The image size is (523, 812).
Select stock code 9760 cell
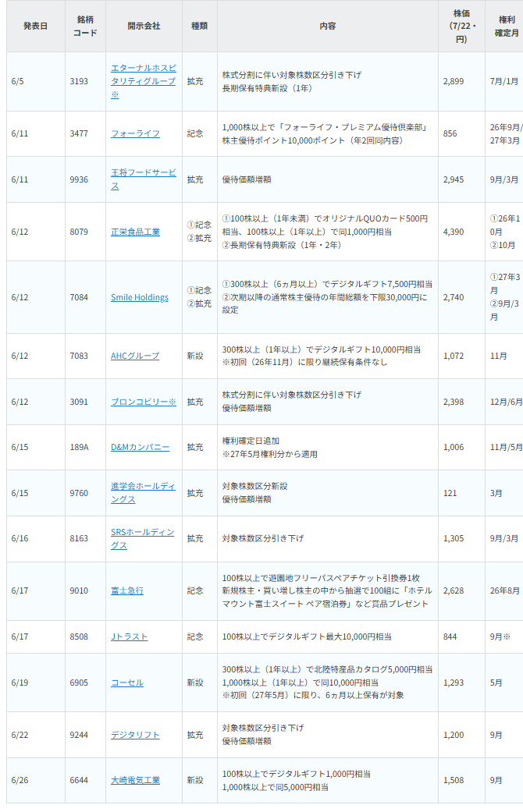85,493
